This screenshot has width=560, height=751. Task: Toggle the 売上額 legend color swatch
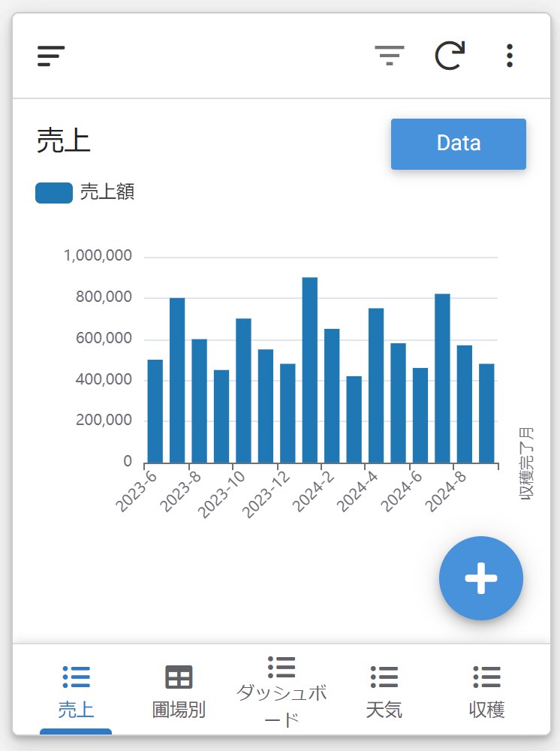point(54,192)
